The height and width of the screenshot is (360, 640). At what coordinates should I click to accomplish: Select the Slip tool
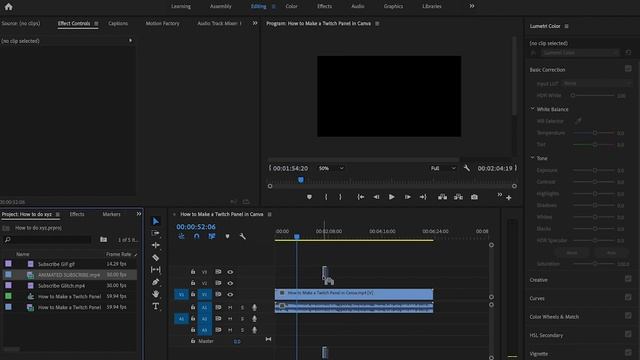pyautogui.click(x=156, y=270)
